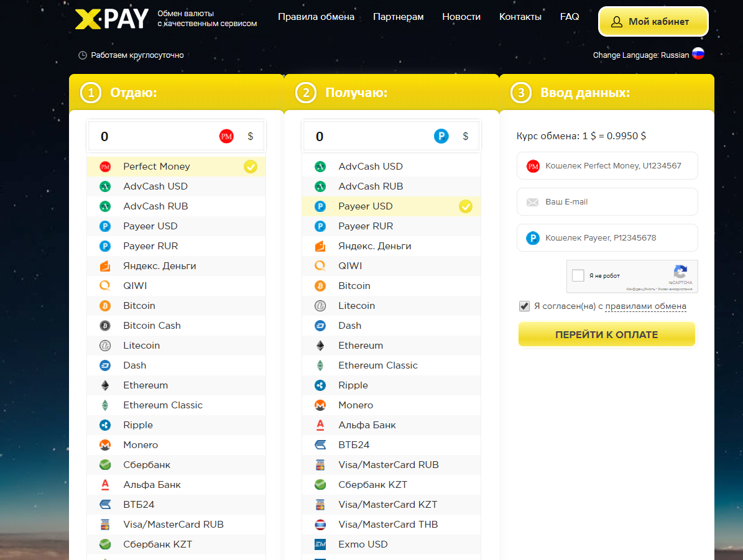Image resolution: width=743 pixels, height=560 pixels.
Task: Click Кошелек Payeer input field
Action: (x=607, y=238)
